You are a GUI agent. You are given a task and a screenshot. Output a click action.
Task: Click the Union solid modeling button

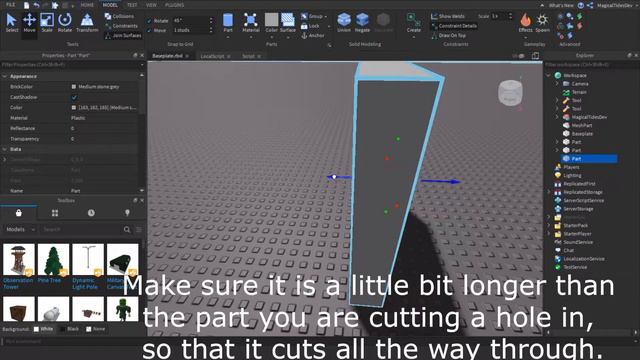coord(344,23)
